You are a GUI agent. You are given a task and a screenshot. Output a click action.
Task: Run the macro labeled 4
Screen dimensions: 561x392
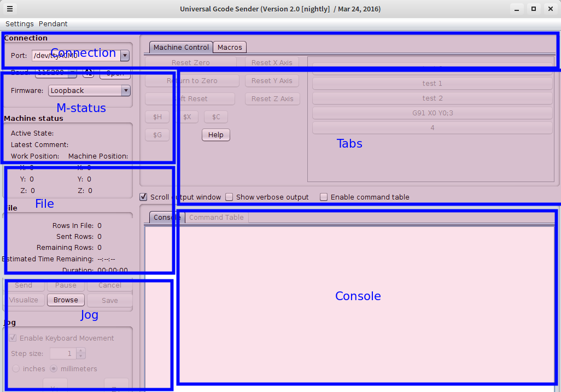pyautogui.click(x=432, y=128)
